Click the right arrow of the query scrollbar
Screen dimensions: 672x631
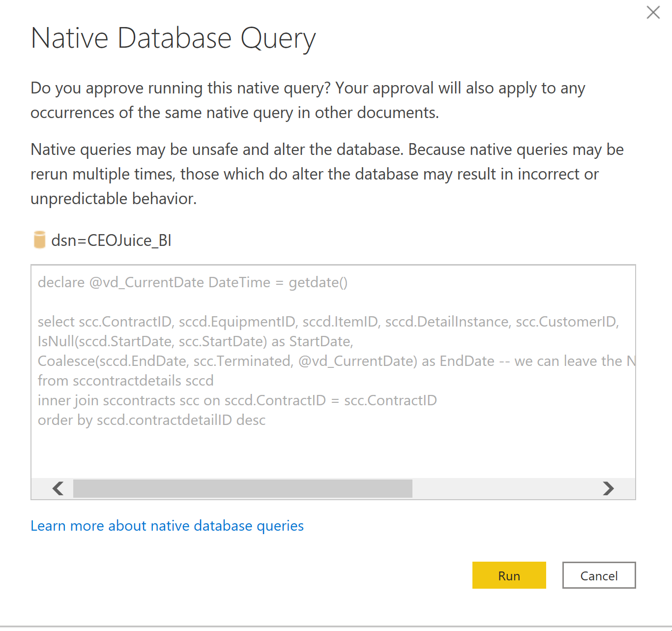tap(609, 488)
